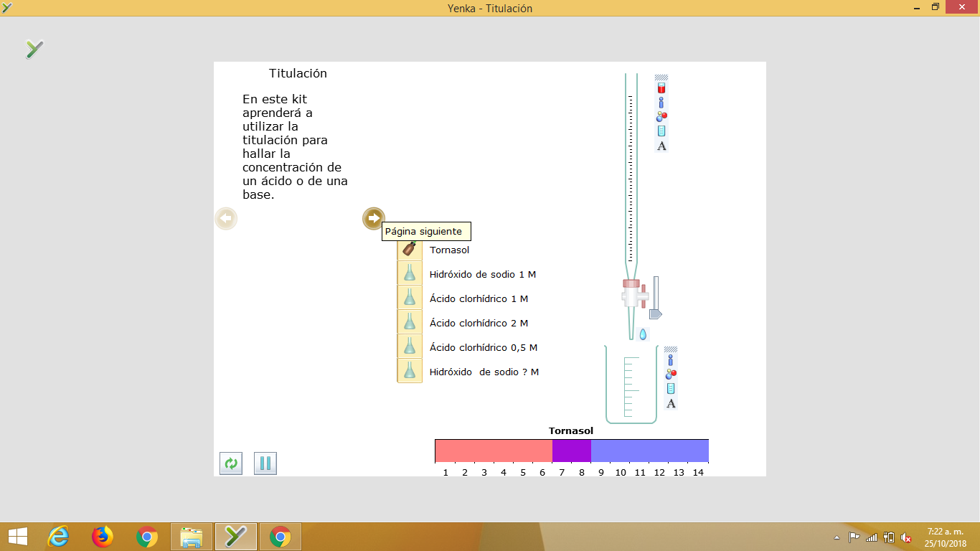Launch Internet Explorer from the taskbar
980x551 pixels.
pyautogui.click(x=58, y=537)
